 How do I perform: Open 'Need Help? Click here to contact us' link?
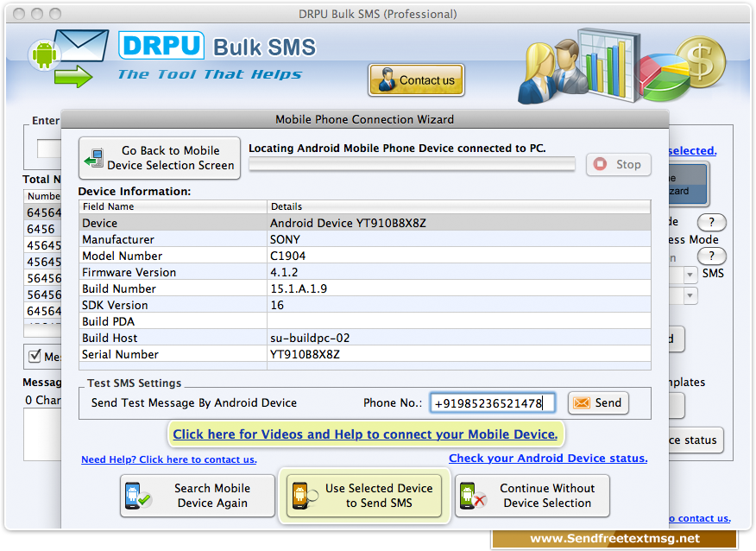(169, 459)
